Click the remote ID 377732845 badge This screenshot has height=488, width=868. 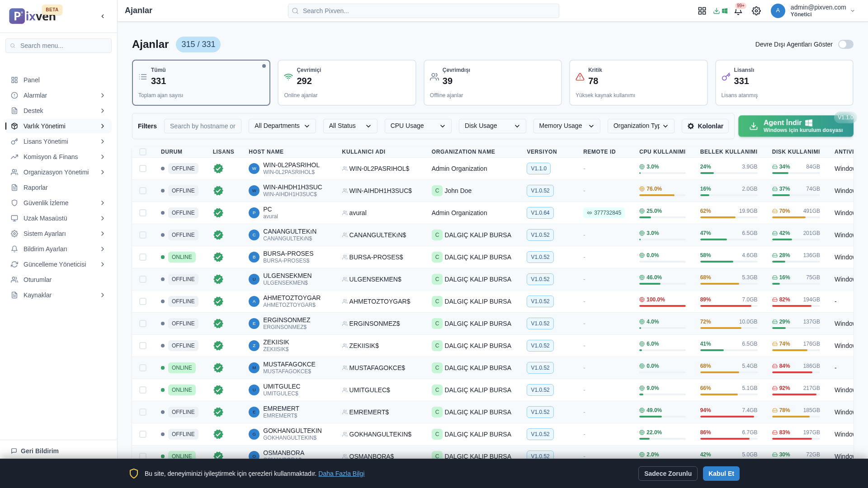[604, 213]
